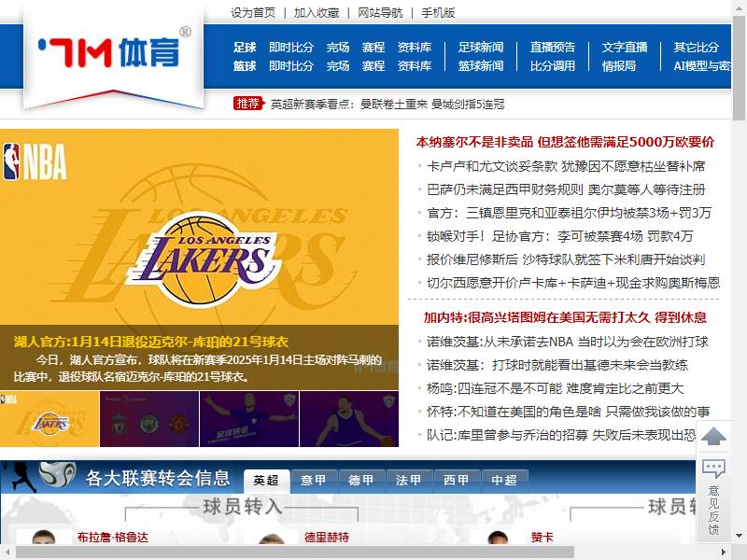Image resolution: width=747 pixels, height=560 pixels.
Task: Open the 本纳塞尔不是非卖品 headline
Action: tap(565, 142)
